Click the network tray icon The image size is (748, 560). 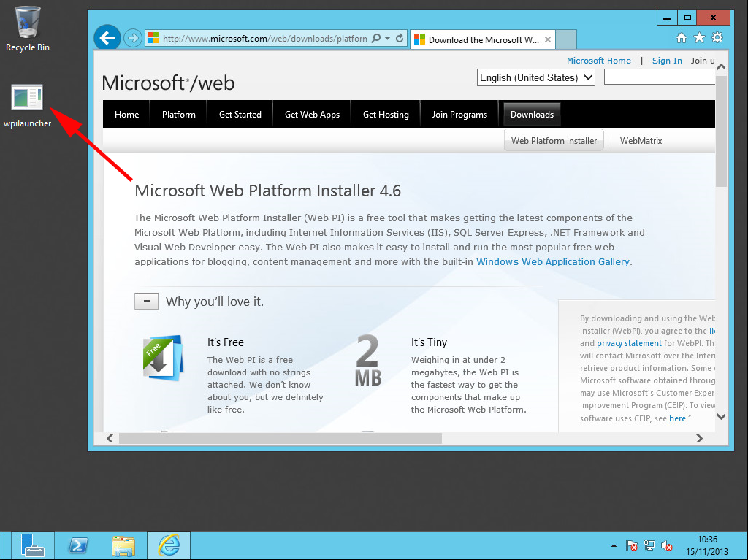tap(649, 545)
